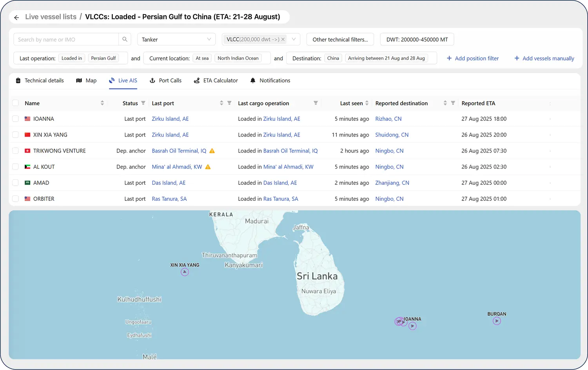Click the '27 Aug 2025 18:00' ETA cell

click(x=484, y=118)
